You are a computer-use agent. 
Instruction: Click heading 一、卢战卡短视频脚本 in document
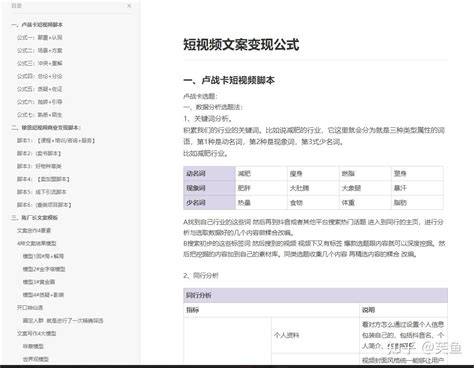[x=229, y=80]
